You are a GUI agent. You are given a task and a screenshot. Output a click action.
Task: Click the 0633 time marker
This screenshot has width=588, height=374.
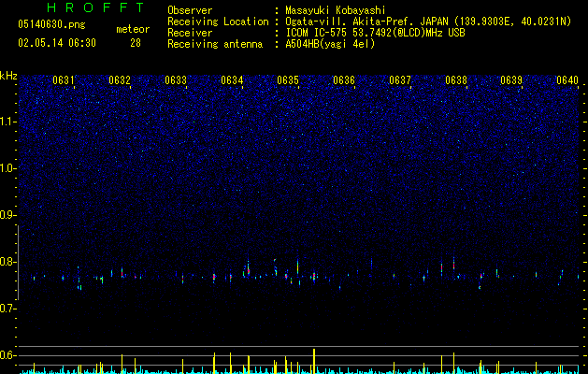coord(176,80)
